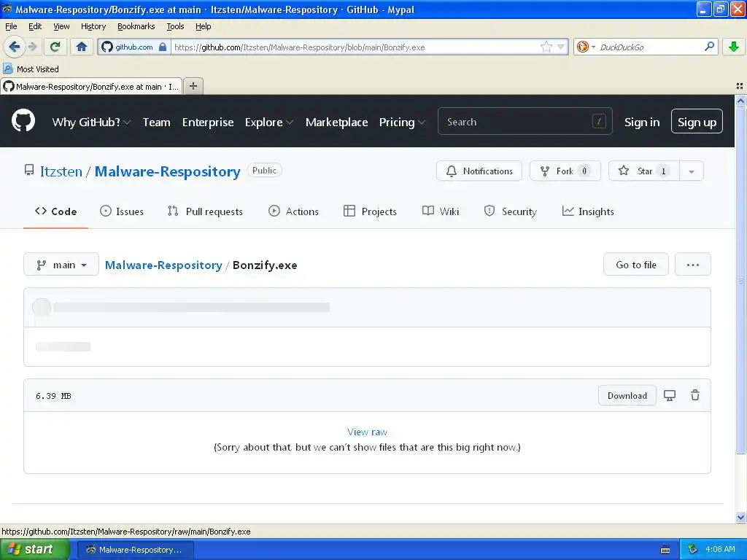Click the system tray safely remove icon
This screenshot has width=747, height=560.
pyautogui.click(x=693, y=550)
